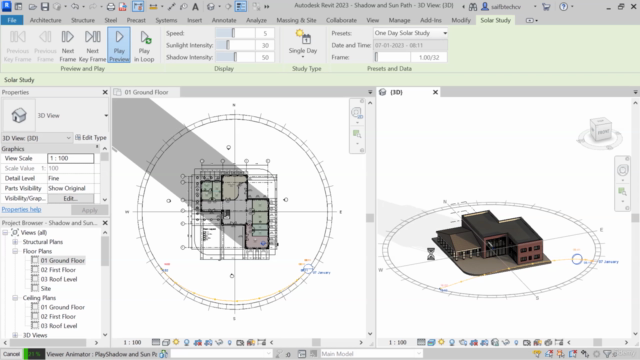Image resolution: width=640 pixels, height=360 pixels.
Task: Toggle Shadows lightbulb icon in 3D view bar
Action: click(x=452, y=342)
